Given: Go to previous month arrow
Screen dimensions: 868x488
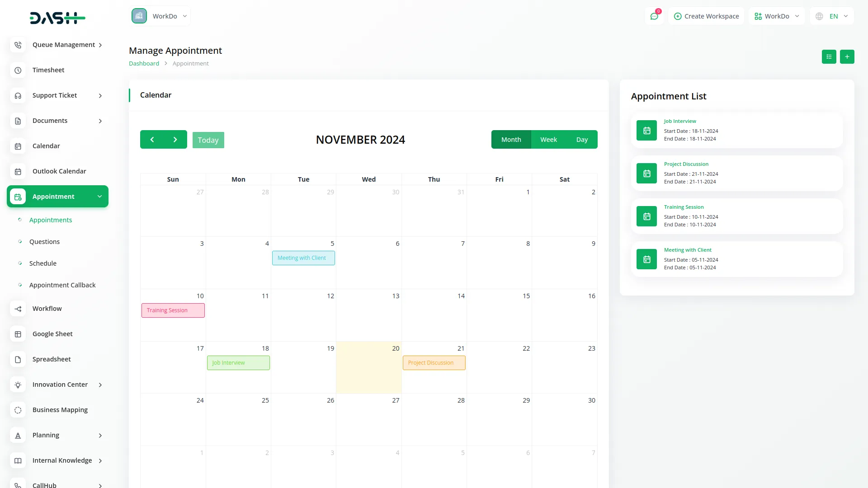Looking at the screenshot, I should (152, 140).
